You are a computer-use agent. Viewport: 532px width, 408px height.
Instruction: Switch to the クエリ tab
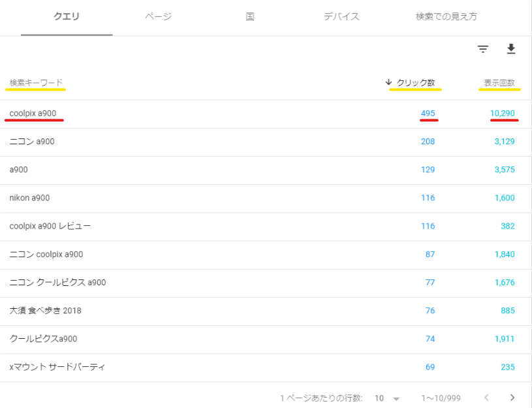(x=67, y=16)
